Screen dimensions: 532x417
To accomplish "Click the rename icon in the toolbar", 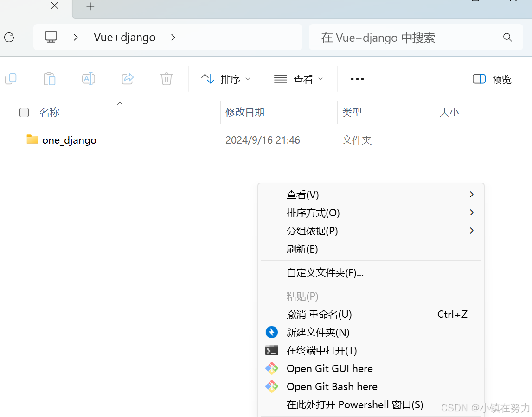I will click(x=89, y=79).
